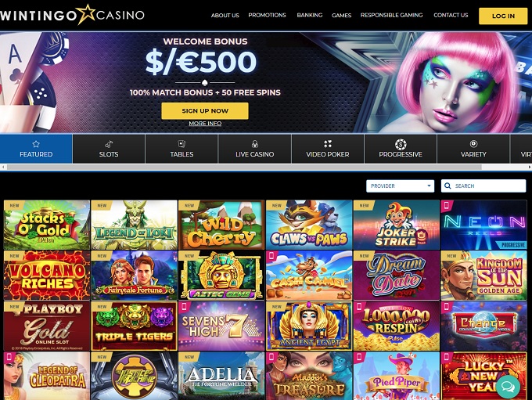Switch to the Featured tab
The image size is (532, 400).
point(36,149)
